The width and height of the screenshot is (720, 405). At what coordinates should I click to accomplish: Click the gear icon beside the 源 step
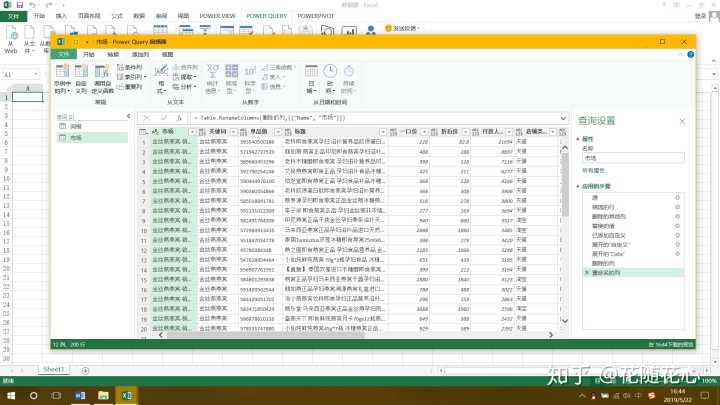pyautogui.click(x=677, y=197)
